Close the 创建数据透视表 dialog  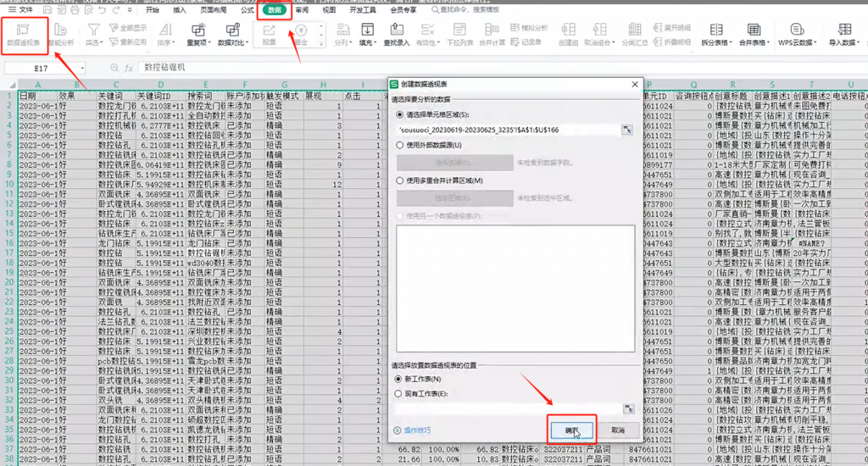pyautogui.click(x=634, y=84)
